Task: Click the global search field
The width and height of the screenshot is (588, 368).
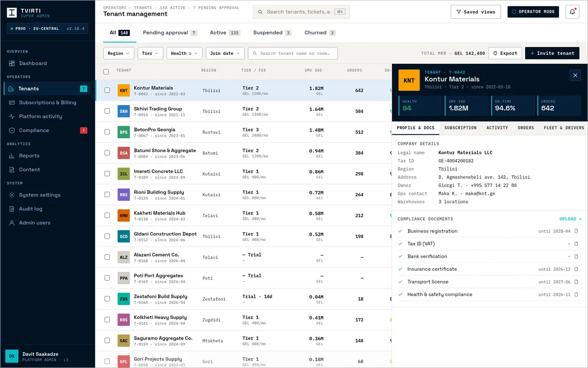Action: 301,12
